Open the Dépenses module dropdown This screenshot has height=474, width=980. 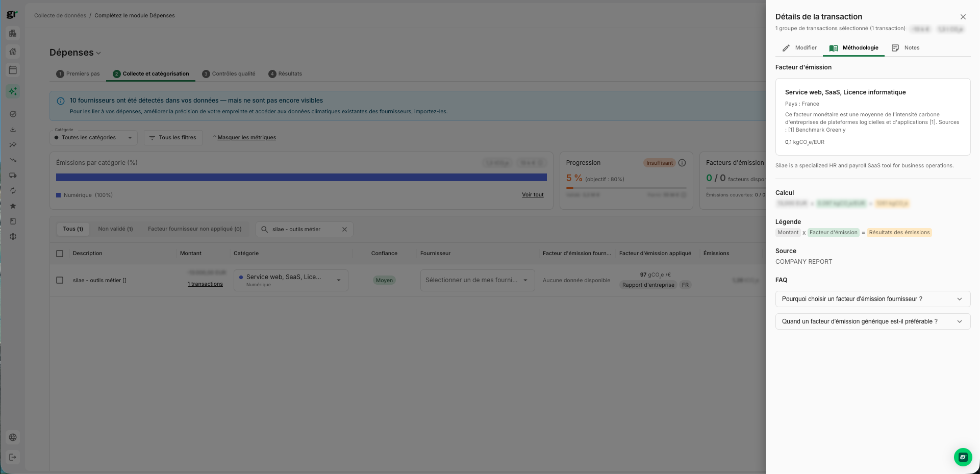[75, 53]
